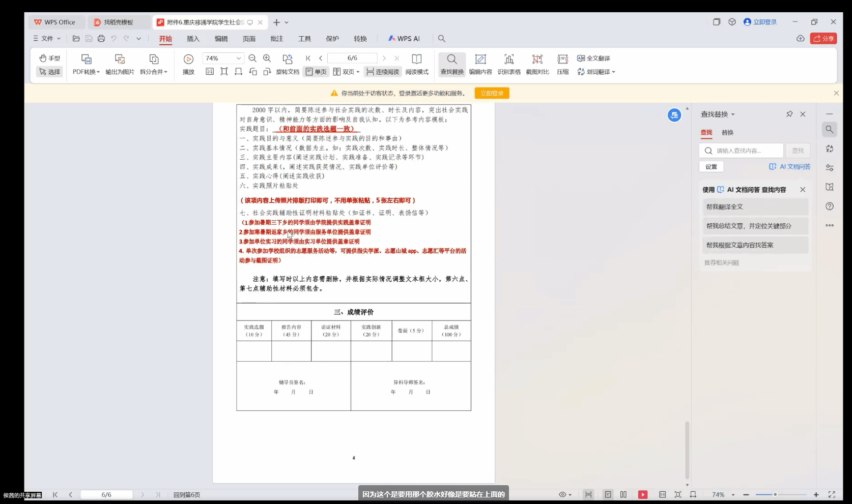This screenshot has height=504, width=852.
Task: Switch to the Replace (替换) tab
Action: (x=727, y=133)
